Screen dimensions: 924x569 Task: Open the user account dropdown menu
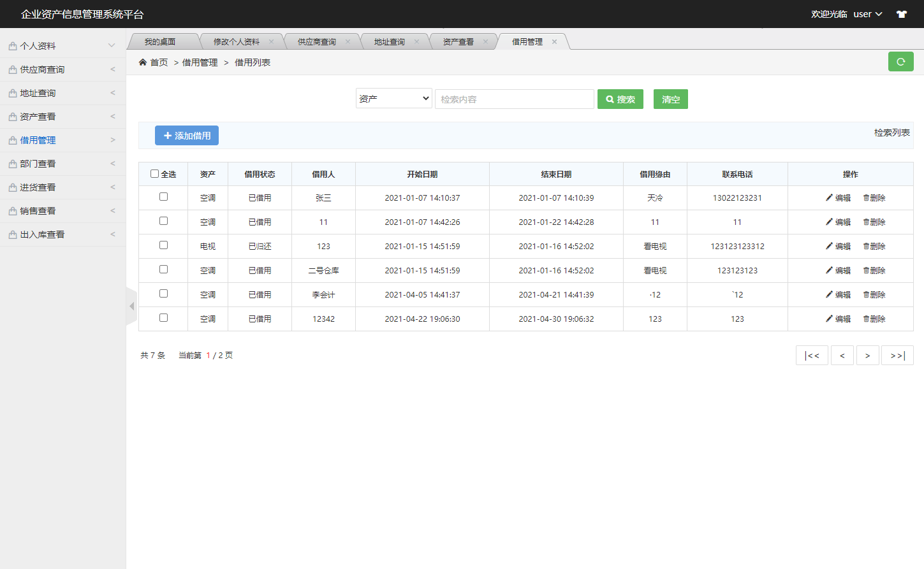(867, 14)
